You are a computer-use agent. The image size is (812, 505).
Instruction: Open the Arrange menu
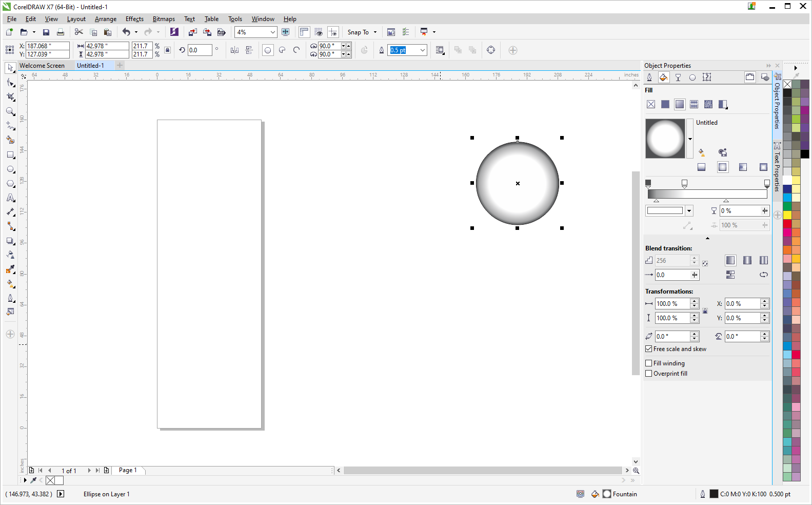[x=106, y=19]
